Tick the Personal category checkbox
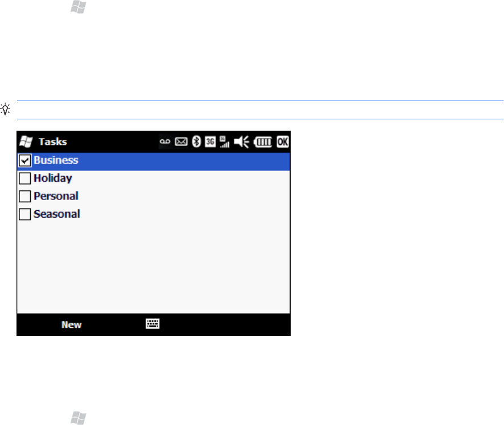The height and width of the screenshot is (425, 504). pyautogui.click(x=25, y=196)
